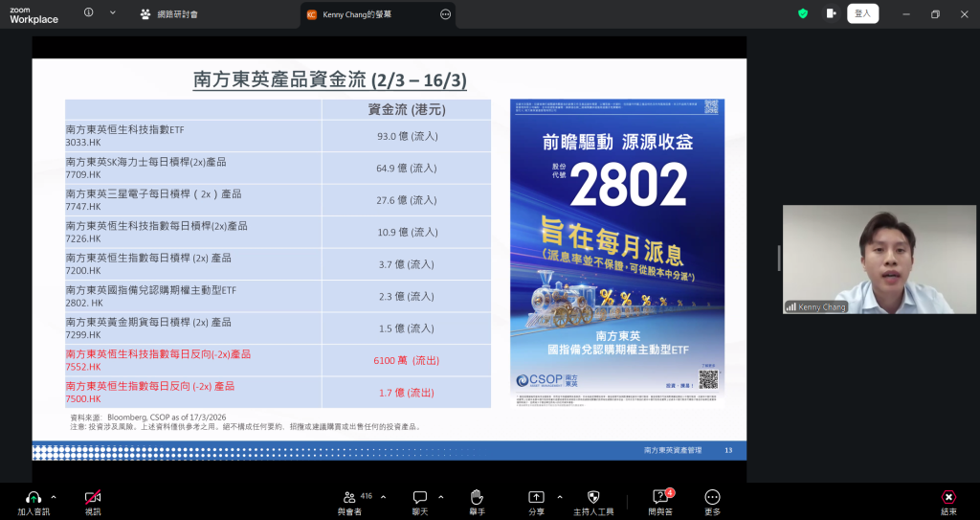Open the Q&A panel

(x=660, y=497)
